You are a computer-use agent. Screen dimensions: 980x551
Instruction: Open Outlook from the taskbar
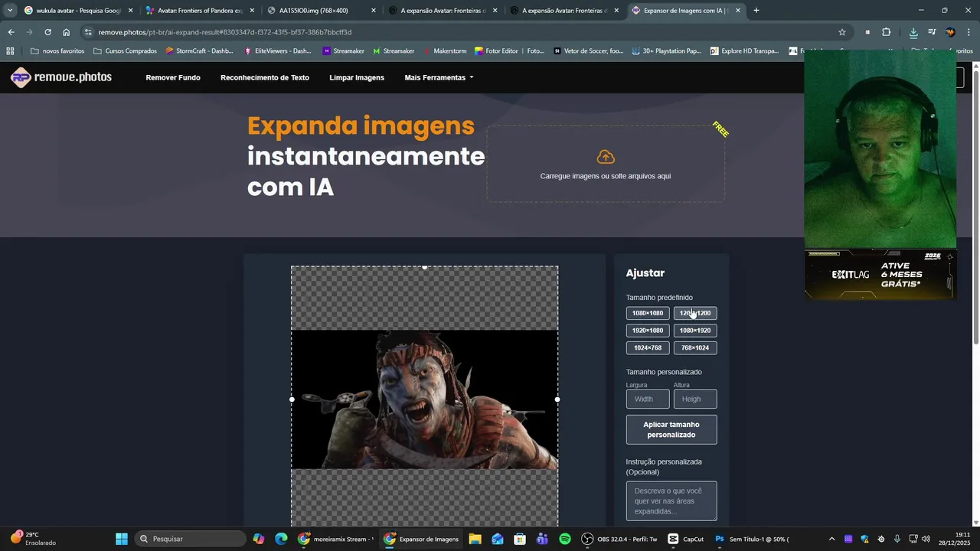click(x=498, y=539)
